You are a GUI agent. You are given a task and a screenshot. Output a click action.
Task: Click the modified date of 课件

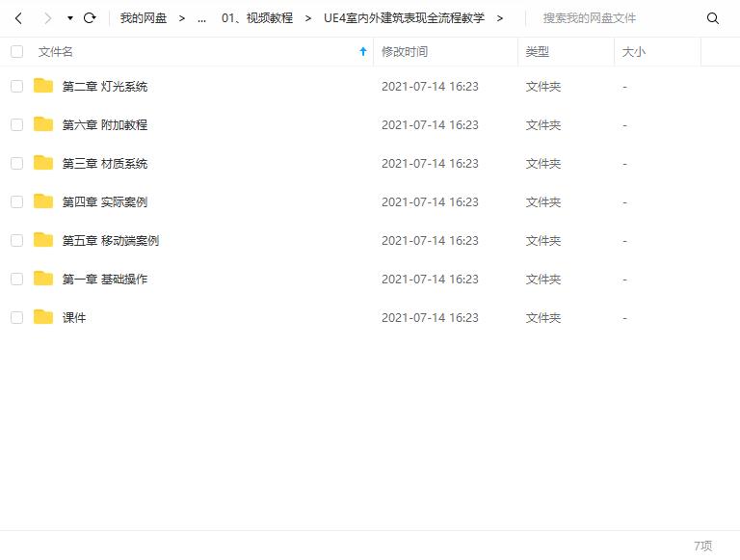(430, 318)
